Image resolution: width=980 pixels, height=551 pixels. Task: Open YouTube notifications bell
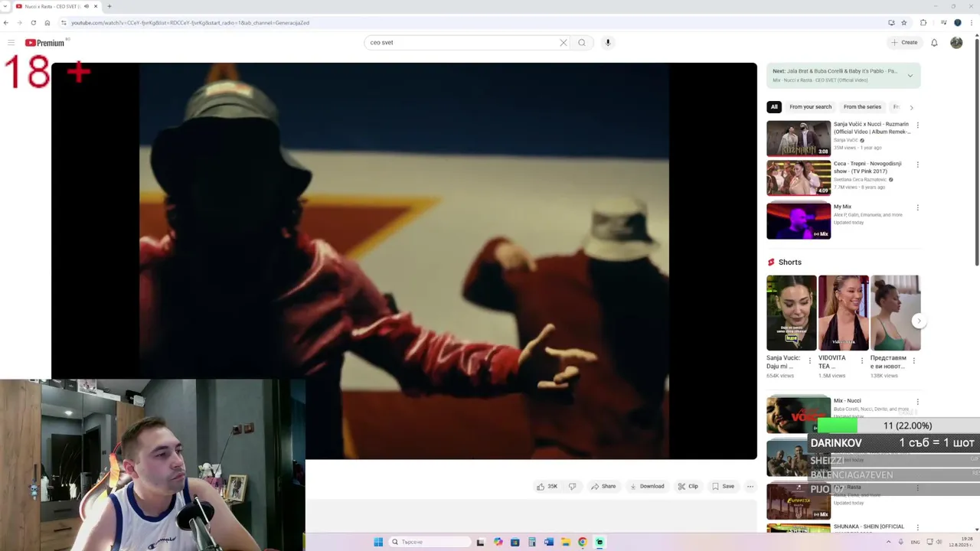934,43
